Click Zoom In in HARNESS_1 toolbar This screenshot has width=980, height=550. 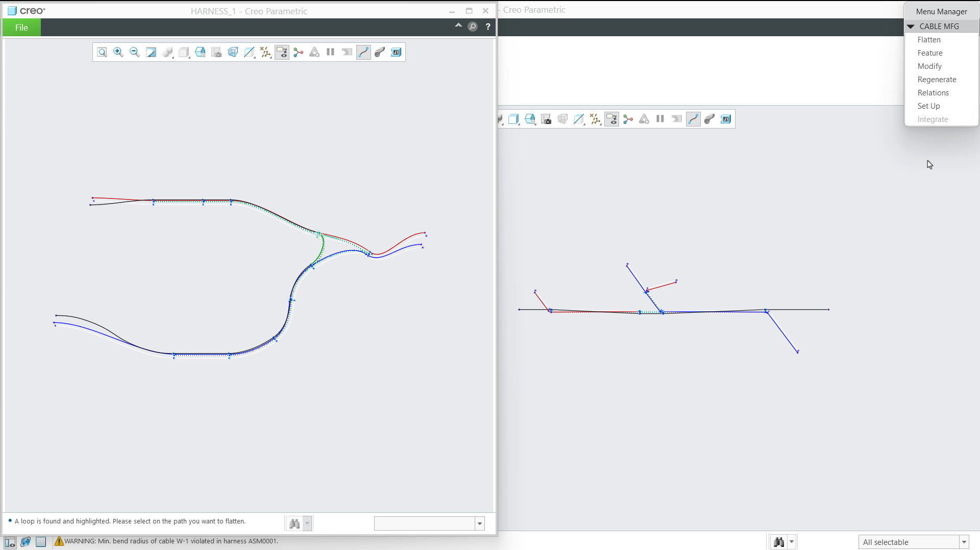pyautogui.click(x=118, y=52)
